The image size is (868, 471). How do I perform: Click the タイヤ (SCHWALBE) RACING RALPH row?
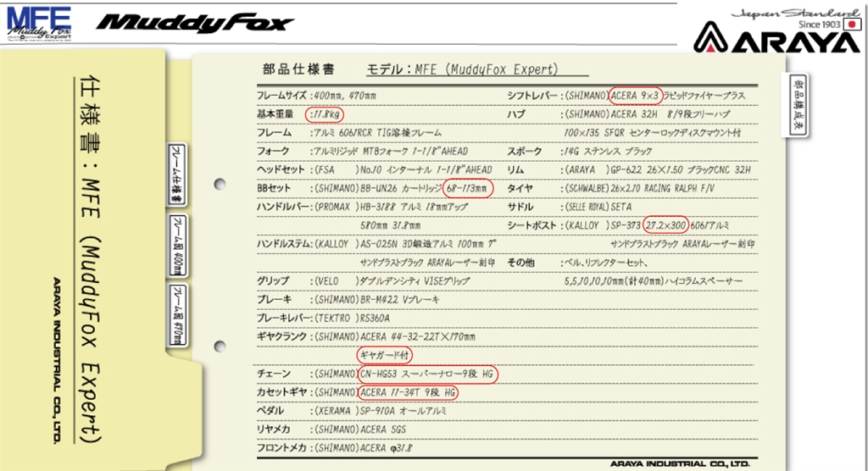coord(610,189)
